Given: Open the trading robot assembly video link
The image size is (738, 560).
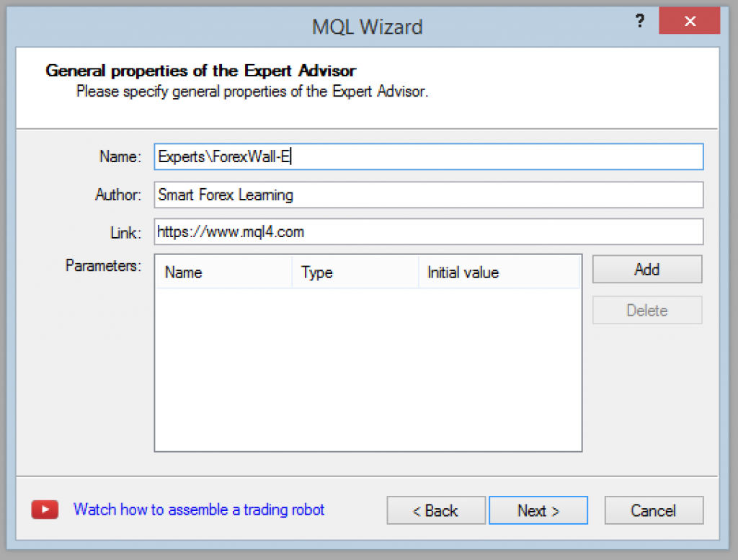Looking at the screenshot, I should [199, 510].
